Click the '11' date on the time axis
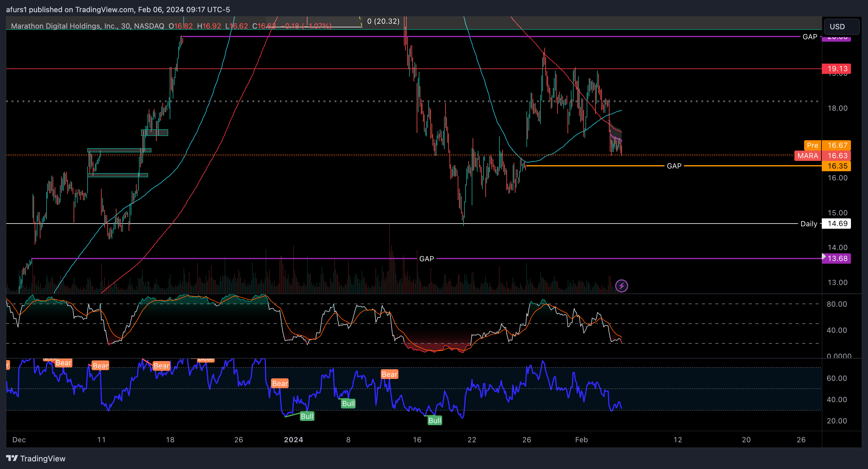The width and height of the screenshot is (868, 469). (101, 440)
